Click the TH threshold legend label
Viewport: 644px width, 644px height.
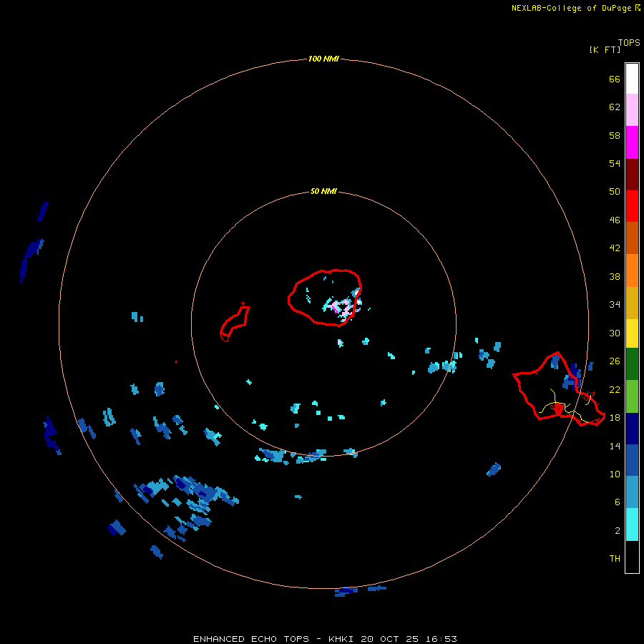coord(615,558)
